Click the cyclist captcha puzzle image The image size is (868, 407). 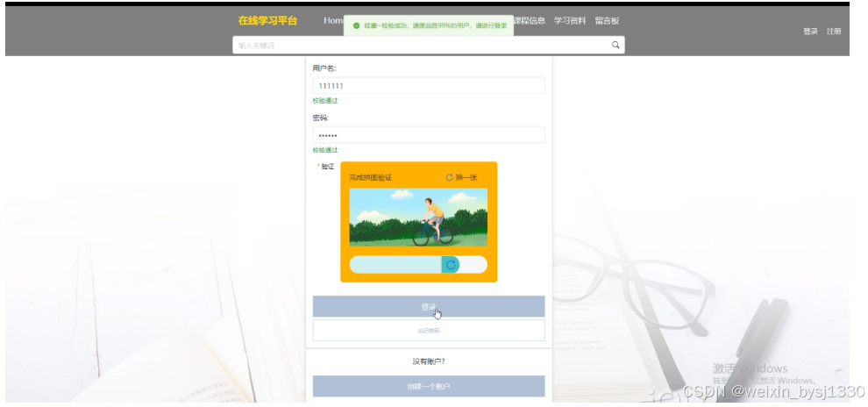coord(418,217)
